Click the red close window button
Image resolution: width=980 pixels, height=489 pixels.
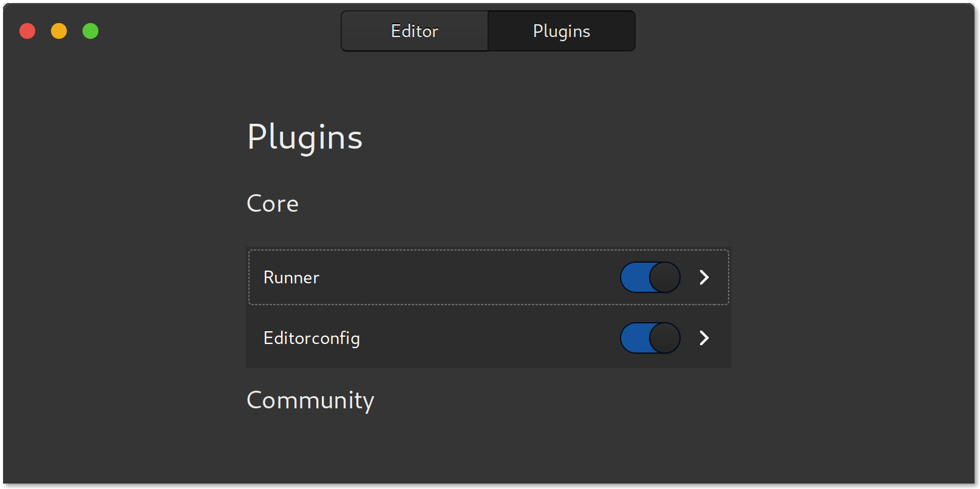coord(27,31)
